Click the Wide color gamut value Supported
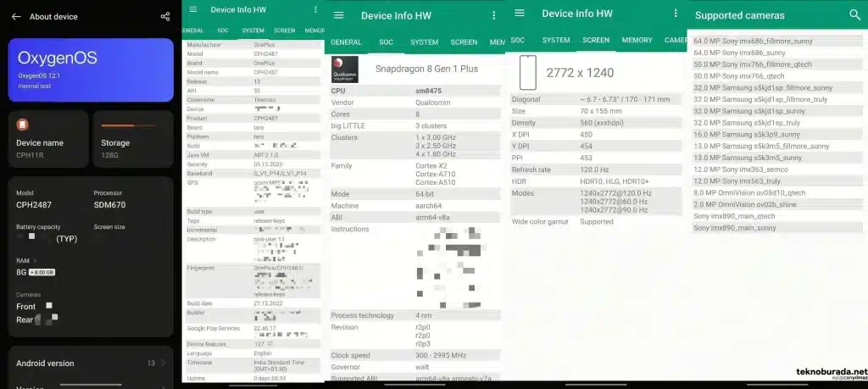Screen dimensions: 868x389 [597, 221]
